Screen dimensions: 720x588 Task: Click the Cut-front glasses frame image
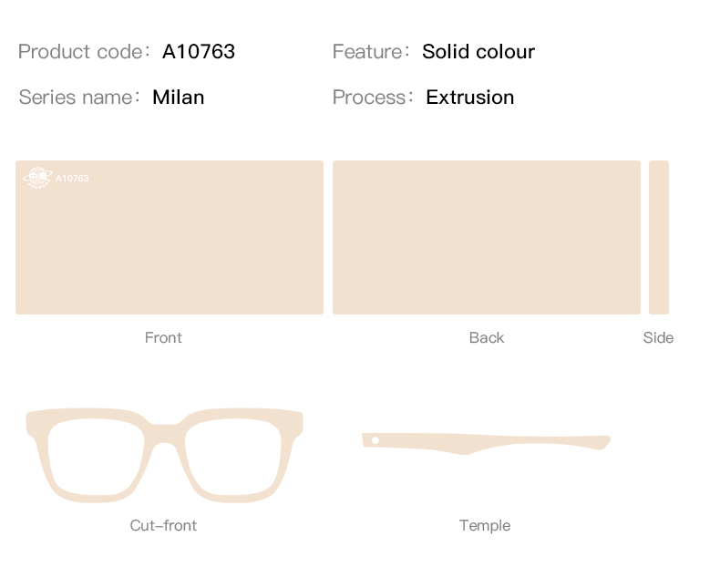click(164, 455)
